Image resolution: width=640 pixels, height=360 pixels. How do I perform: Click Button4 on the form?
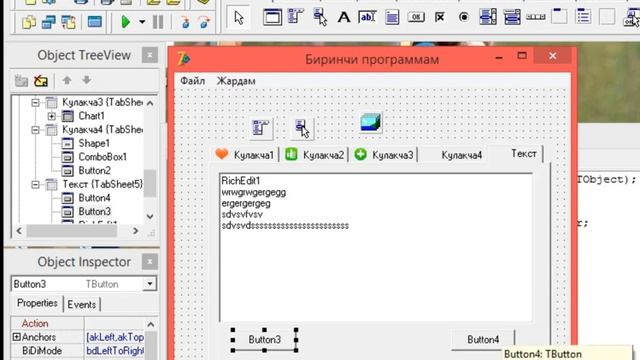coord(483,340)
